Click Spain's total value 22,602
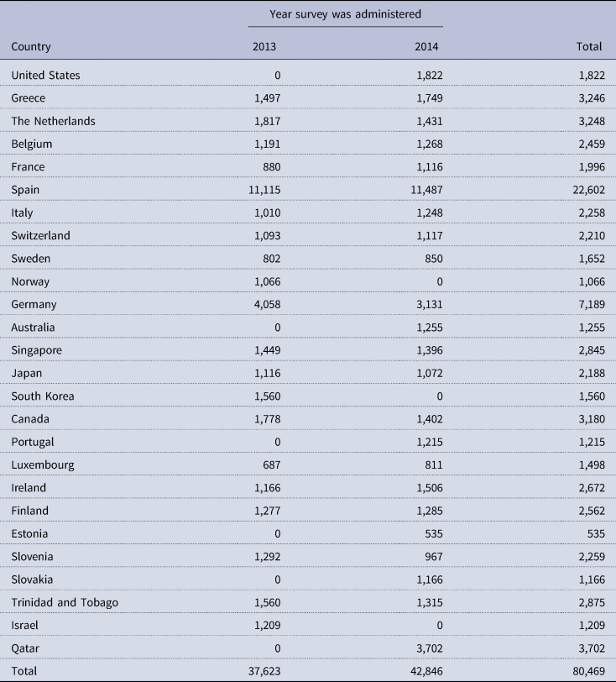Viewport: 616px width, 682px height. tap(583, 190)
